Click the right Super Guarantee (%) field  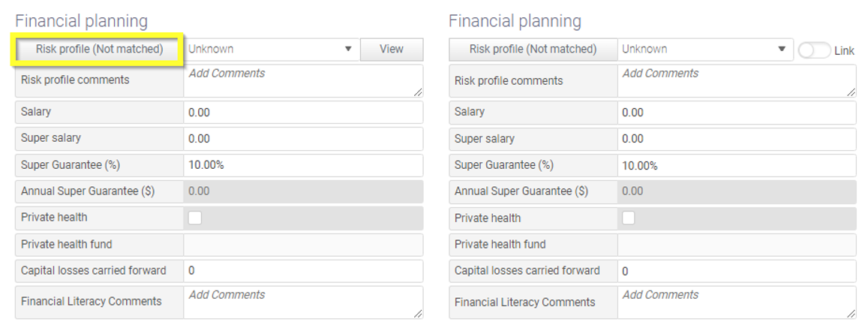(737, 165)
